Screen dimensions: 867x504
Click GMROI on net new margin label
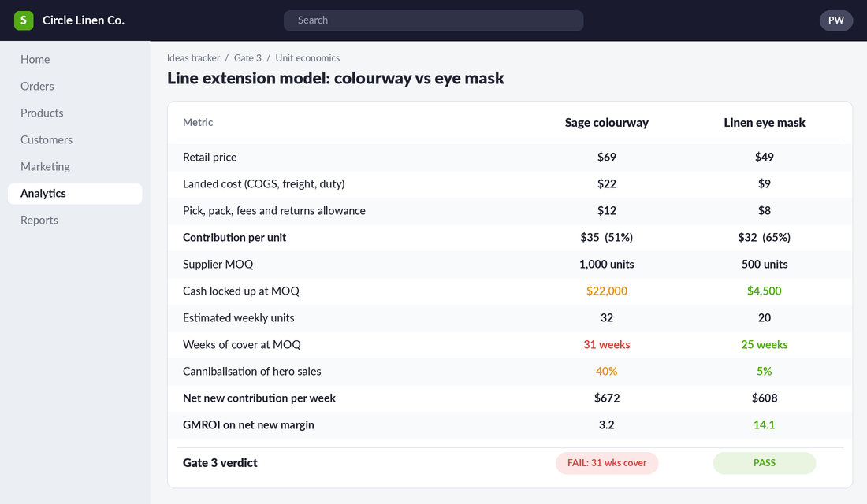(x=248, y=425)
